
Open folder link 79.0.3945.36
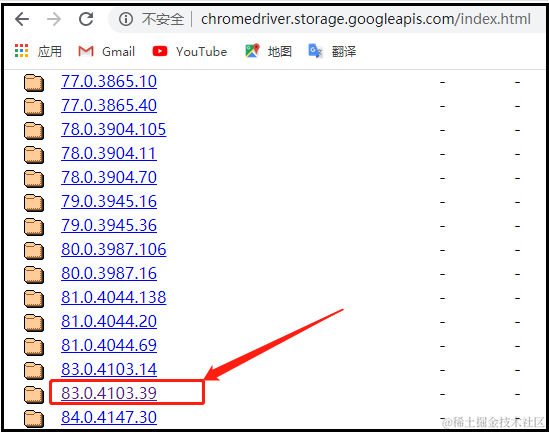click(109, 225)
